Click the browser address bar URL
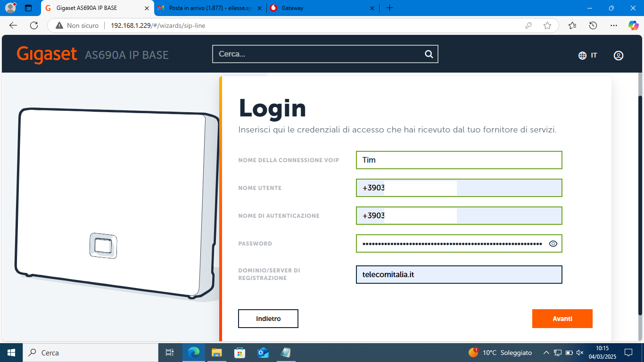644x362 pixels. tap(158, 25)
